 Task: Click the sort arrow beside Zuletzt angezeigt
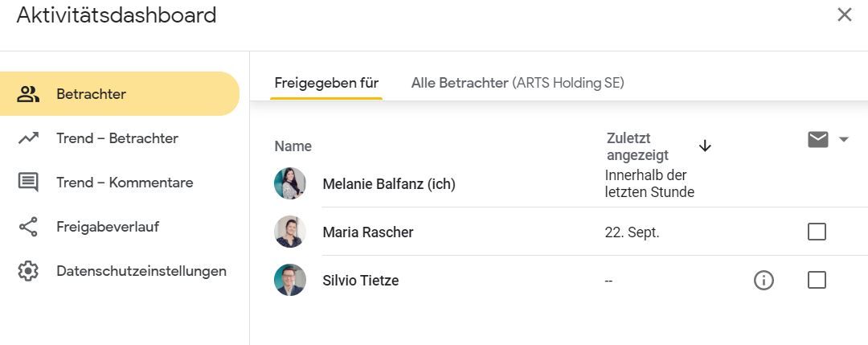[705, 146]
